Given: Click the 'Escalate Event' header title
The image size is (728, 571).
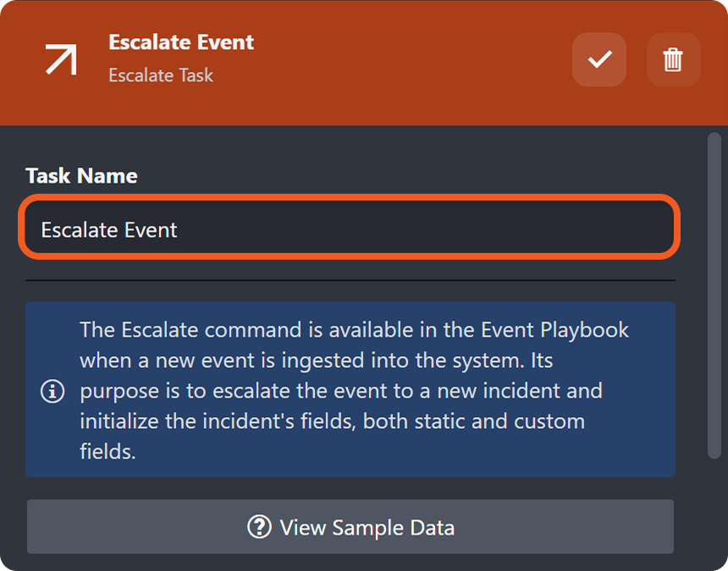Looking at the screenshot, I should [181, 42].
